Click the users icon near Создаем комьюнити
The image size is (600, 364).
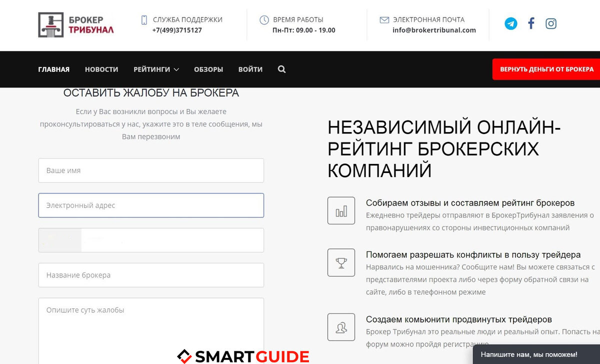coord(341,327)
